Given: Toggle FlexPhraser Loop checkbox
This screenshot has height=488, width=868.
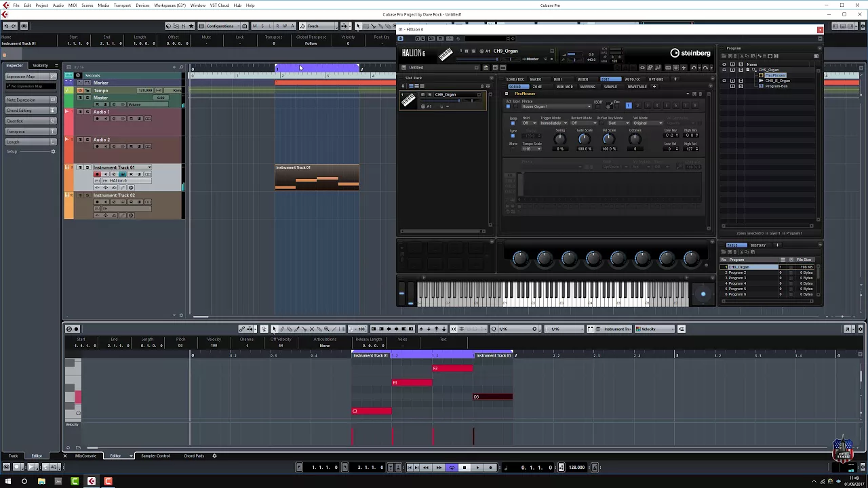Looking at the screenshot, I should [513, 123].
